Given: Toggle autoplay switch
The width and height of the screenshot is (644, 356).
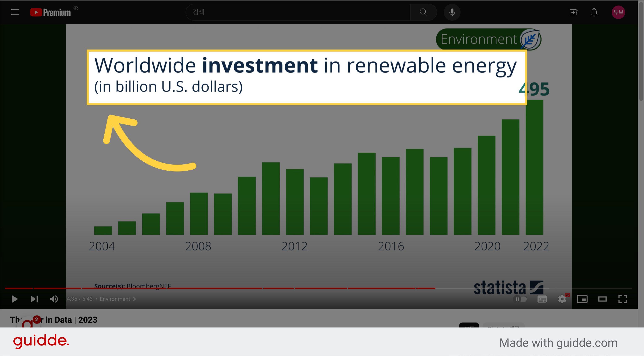Looking at the screenshot, I should pos(520,299).
